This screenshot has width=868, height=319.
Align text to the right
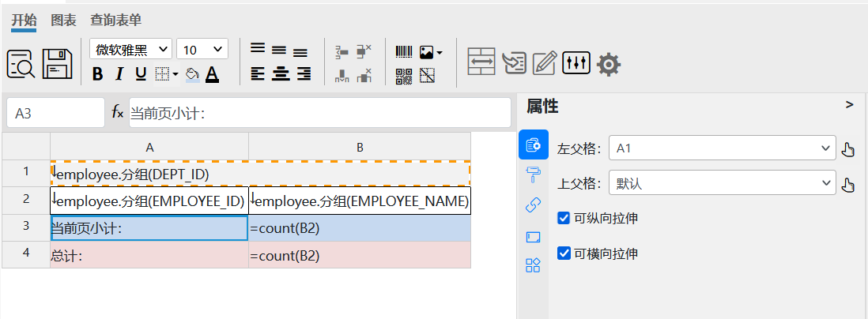pos(304,73)
